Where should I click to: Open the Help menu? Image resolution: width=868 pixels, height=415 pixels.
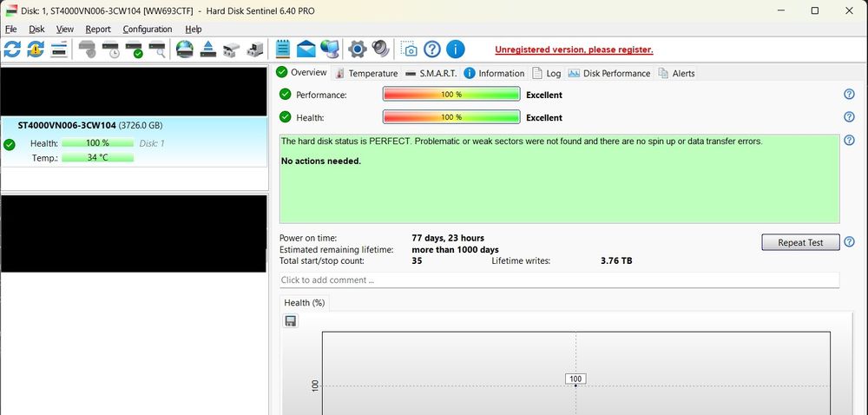(194, 29)
